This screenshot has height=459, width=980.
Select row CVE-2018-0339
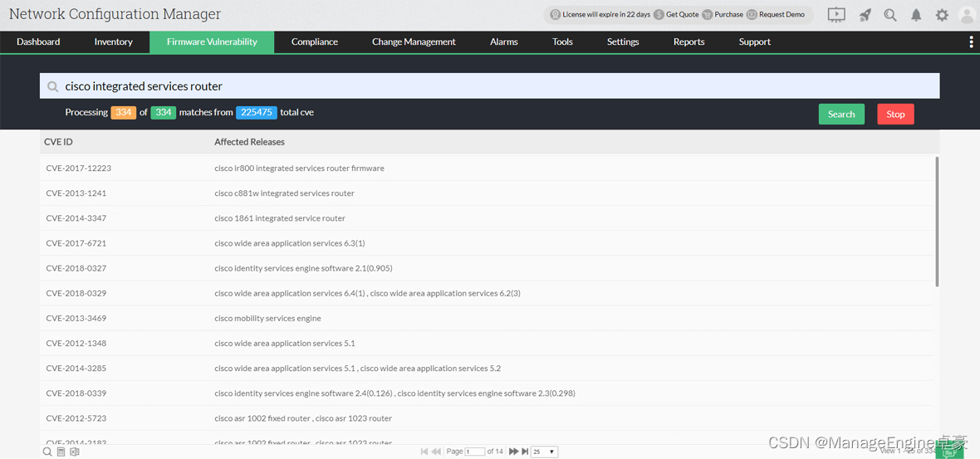pyautogui.click(x=487, y=393)
